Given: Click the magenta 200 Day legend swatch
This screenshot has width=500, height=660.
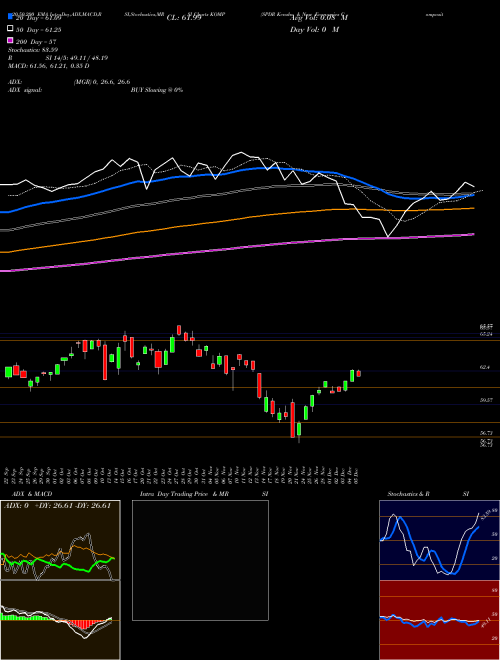Looking at the screenshot, I should [11, 40].
